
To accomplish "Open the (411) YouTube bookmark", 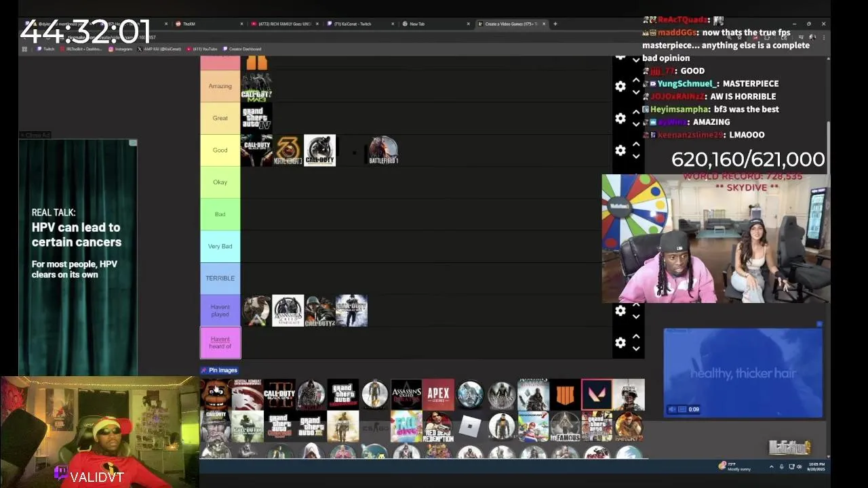I will [x=202, y=49].
